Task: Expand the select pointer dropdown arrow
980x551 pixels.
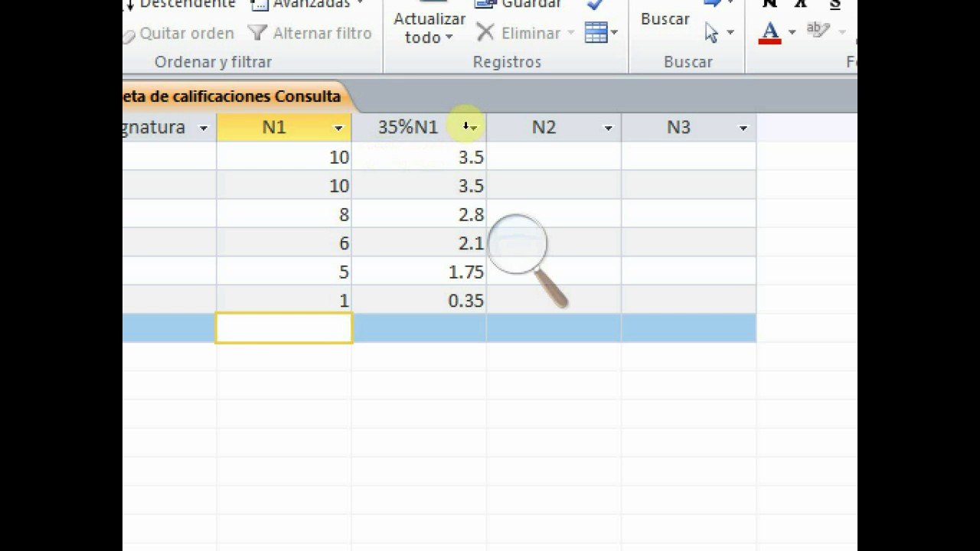Action: click(x=730, y=32)
